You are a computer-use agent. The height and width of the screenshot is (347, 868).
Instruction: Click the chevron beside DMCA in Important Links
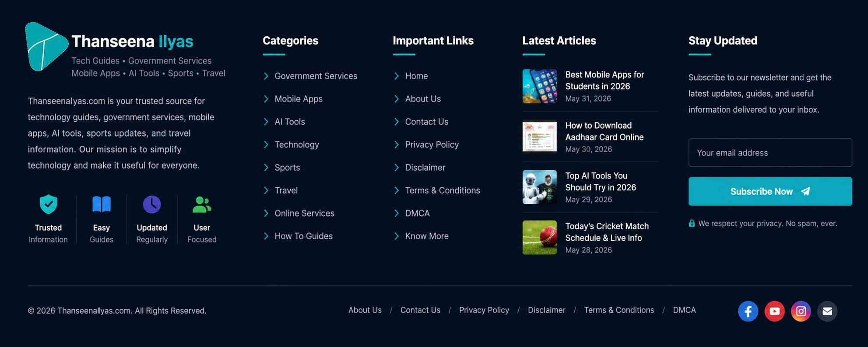tap(397, 213)
